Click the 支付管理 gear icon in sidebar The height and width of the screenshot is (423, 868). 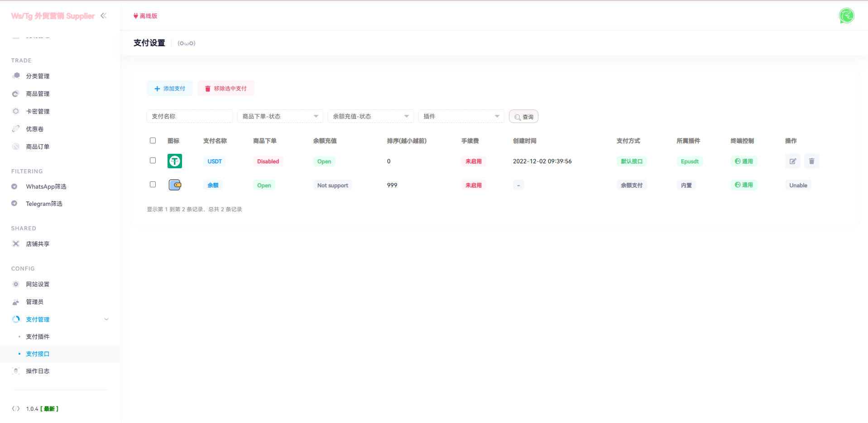coord(15,319)
